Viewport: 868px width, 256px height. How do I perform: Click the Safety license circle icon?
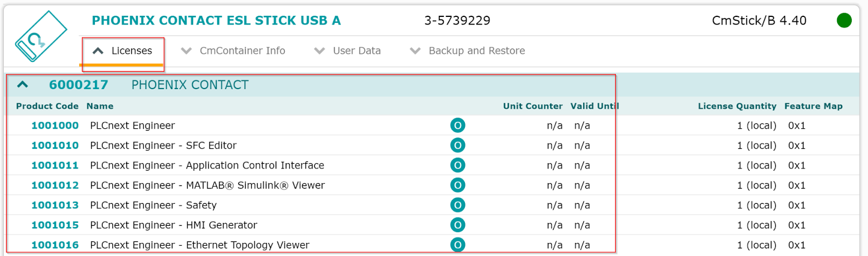coord(458,205)
